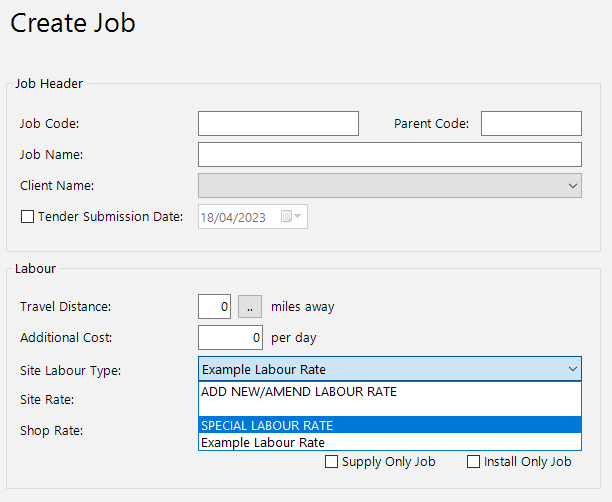Click the 'per day' label

(x=294, y=338)
